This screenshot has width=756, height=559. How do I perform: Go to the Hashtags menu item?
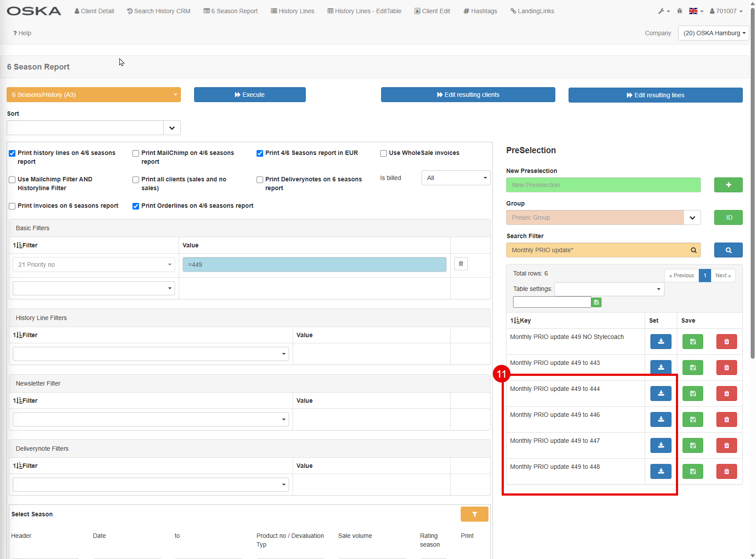coord(480,11)
